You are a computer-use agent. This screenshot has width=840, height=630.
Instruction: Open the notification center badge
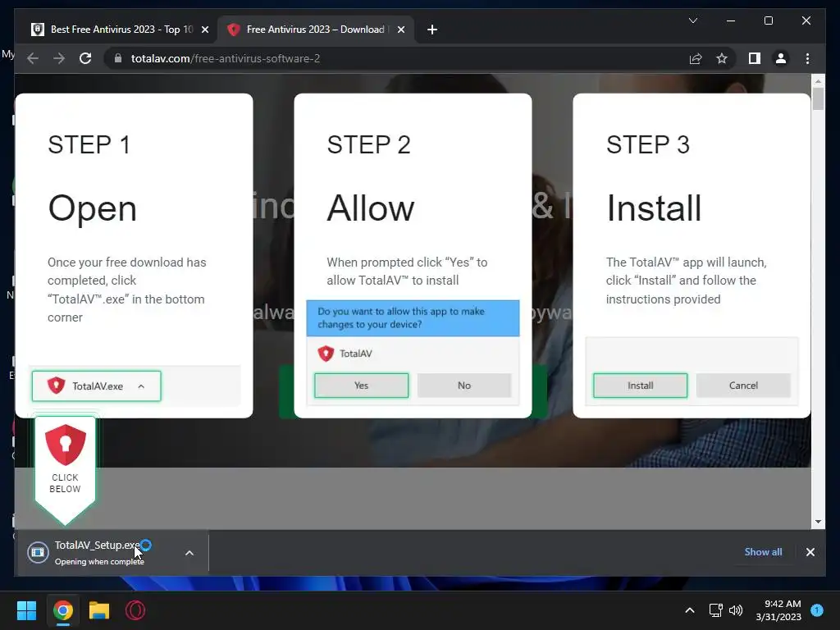(817, 610)
